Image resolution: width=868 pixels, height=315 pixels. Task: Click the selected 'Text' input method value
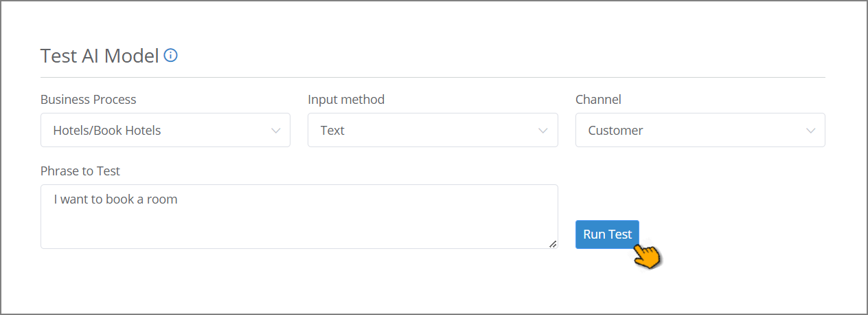pyautogui.click(x=332, y=130)
